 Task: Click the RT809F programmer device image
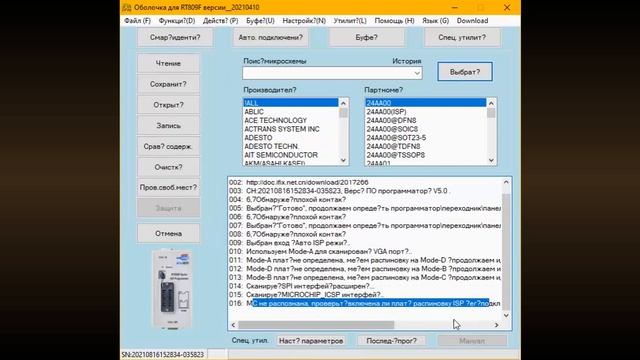coord(172,289)
